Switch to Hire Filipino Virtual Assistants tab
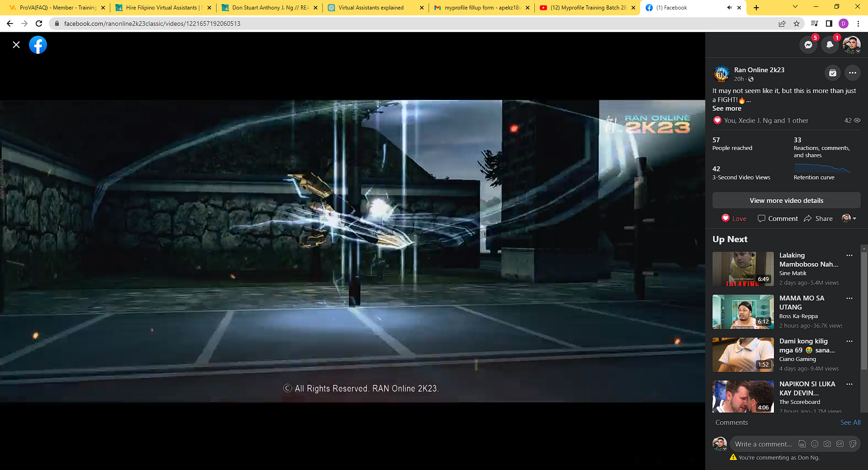Viewport: 868px width, 470px height. (162, 8)
